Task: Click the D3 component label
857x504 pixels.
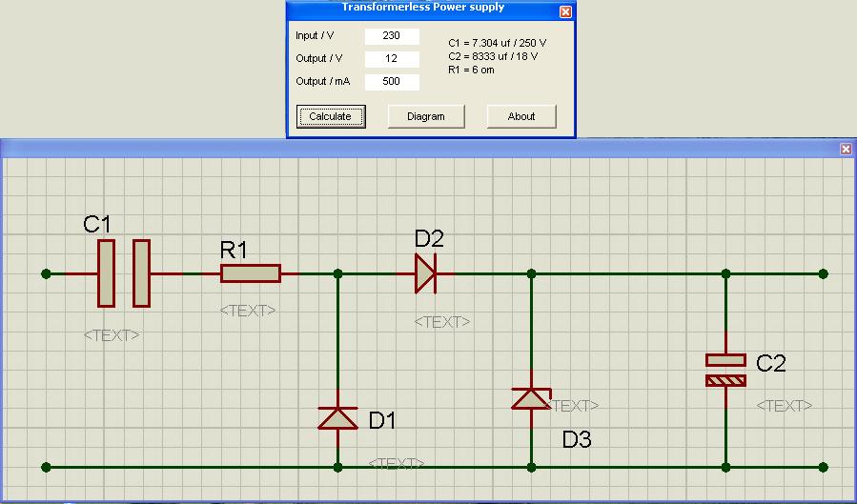Action: (577, 439)
